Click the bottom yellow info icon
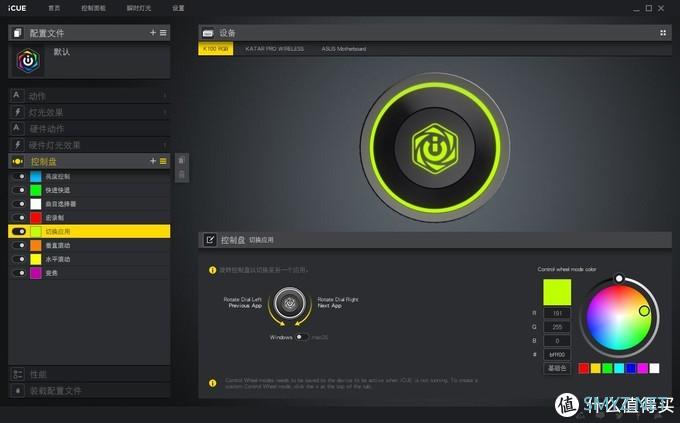 coord(212,383)
